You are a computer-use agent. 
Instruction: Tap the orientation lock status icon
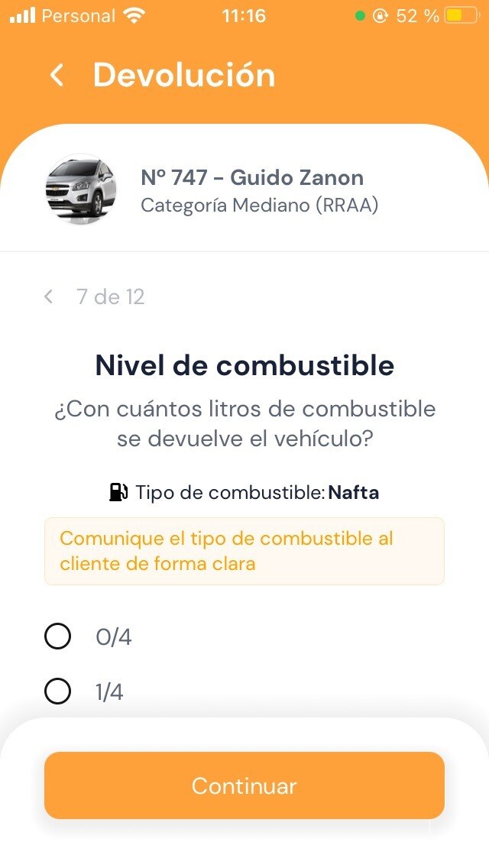381,15
